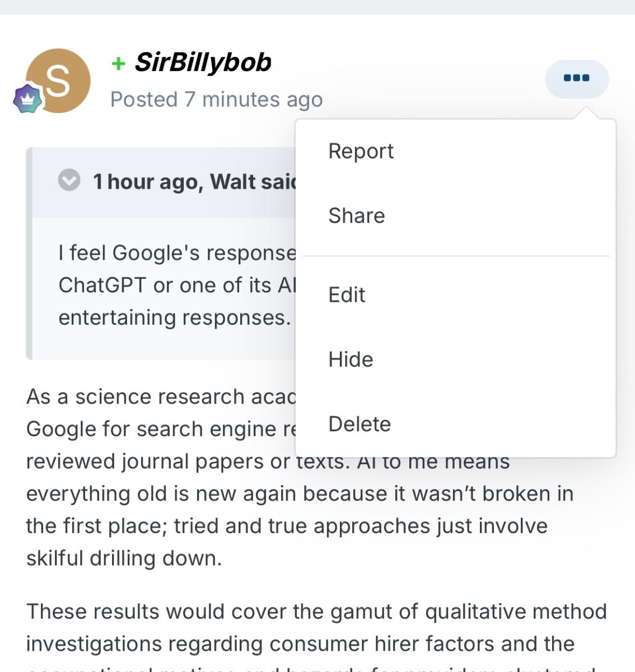The height and width of the screenshot is (672, 635).
Task: Choose Hide from the post menu
Action: click(351, 360)
